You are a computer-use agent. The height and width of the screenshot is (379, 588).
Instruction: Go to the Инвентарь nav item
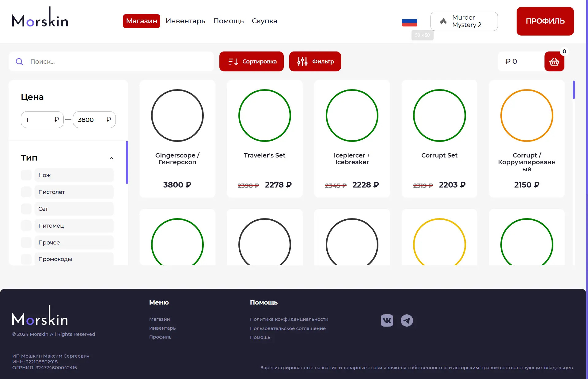185,21
